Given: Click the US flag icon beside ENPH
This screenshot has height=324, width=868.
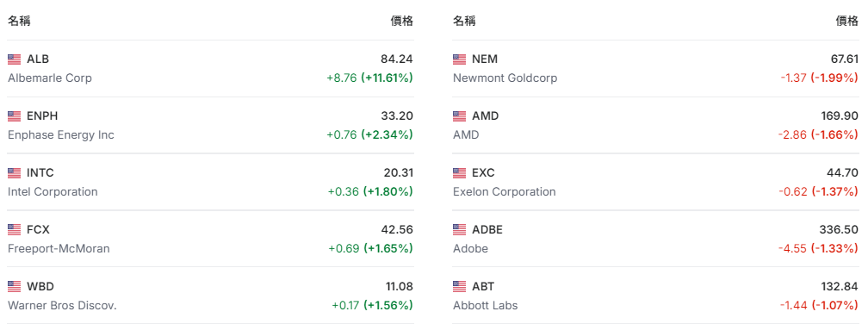Looking at the screenshot, I should (x=15, y=116).
